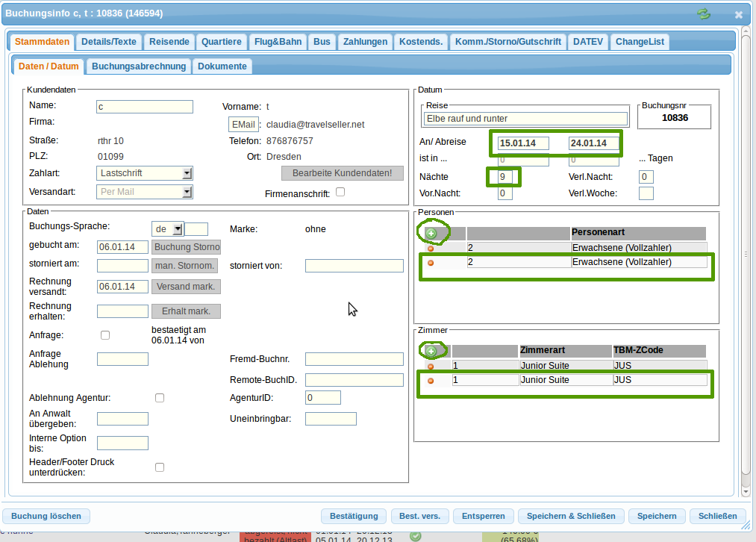Enable the Anfrage checkbox

tap(105, 335)
